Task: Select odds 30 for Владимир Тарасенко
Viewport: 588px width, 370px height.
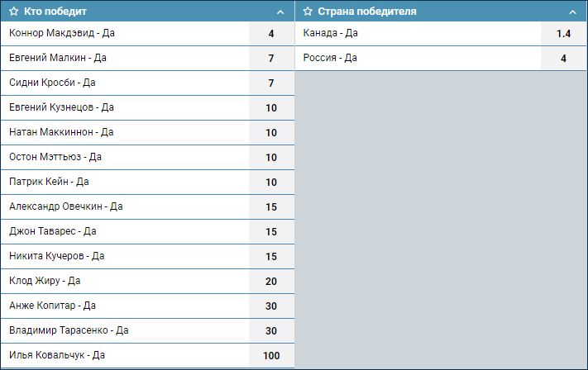Action: [271, 330]
